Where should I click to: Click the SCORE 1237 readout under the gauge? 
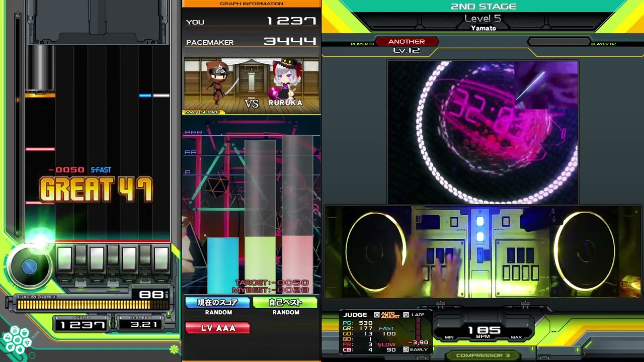click(x=82, y=324)
